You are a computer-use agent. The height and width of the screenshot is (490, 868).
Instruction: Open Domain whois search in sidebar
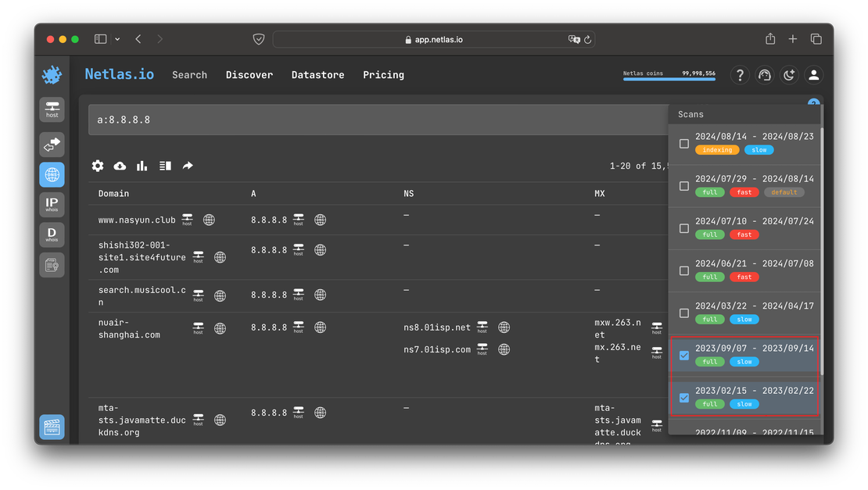click(52, 234)
